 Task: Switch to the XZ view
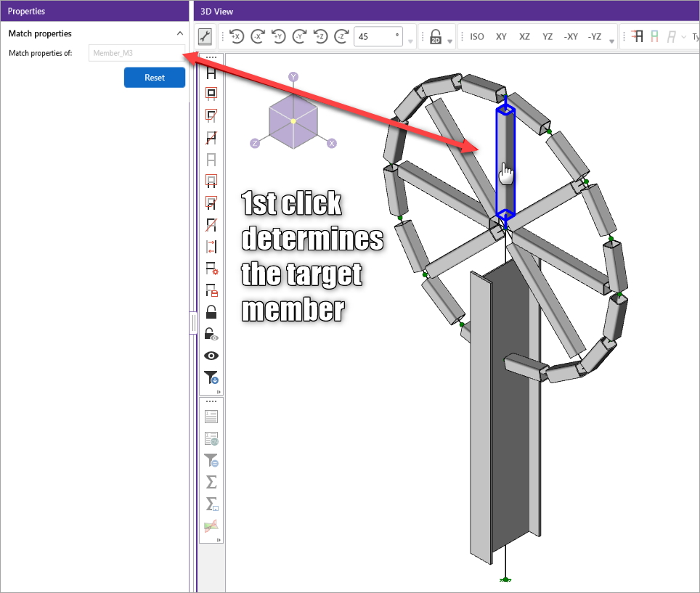point(524,36)
